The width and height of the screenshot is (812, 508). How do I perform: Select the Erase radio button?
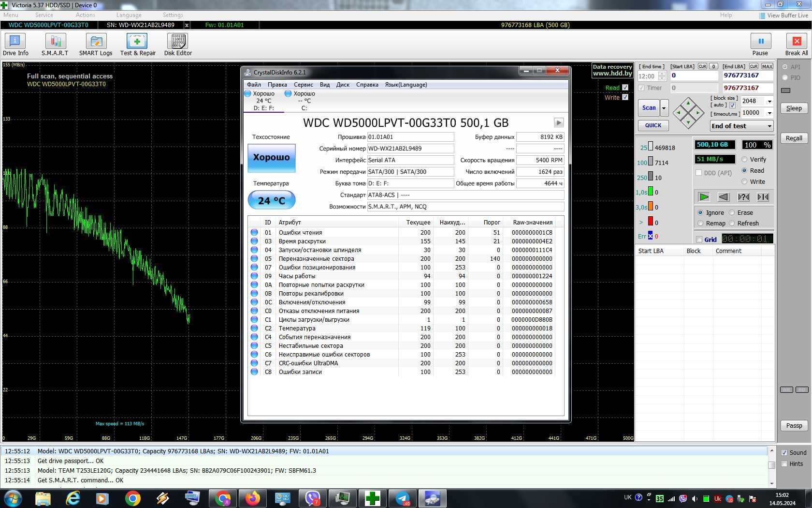pyautogui.click(x=732, y=212)
